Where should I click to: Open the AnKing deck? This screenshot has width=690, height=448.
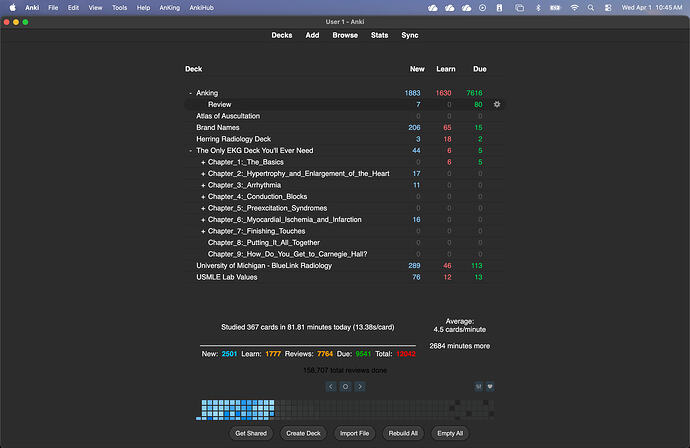(207, 93)
